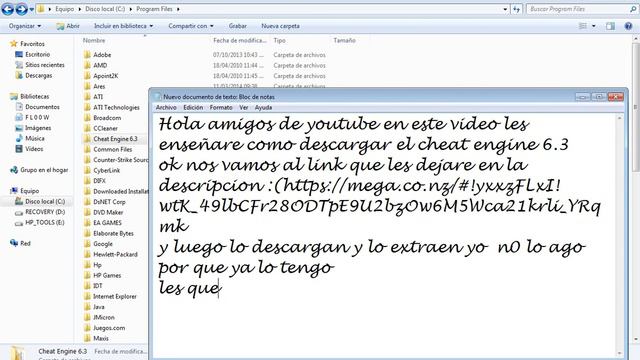This screenshot has width=640, height=360.
Task: Open the Ayuda menu in Notepad
Action: coord(263,107)
